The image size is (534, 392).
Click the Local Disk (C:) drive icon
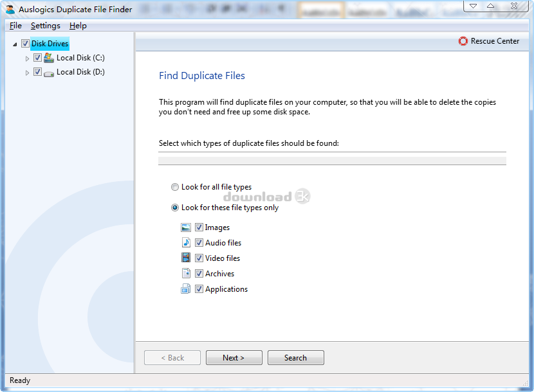(49, 58)
